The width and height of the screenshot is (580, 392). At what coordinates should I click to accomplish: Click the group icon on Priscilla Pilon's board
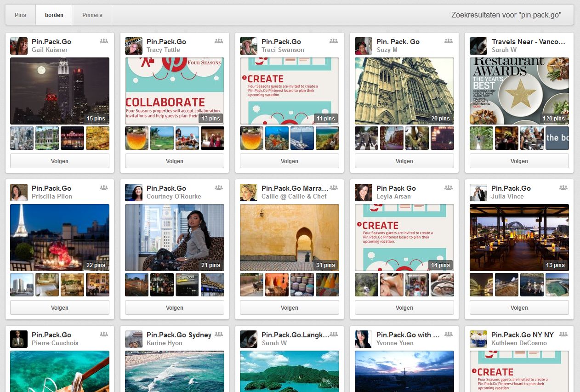104,188
